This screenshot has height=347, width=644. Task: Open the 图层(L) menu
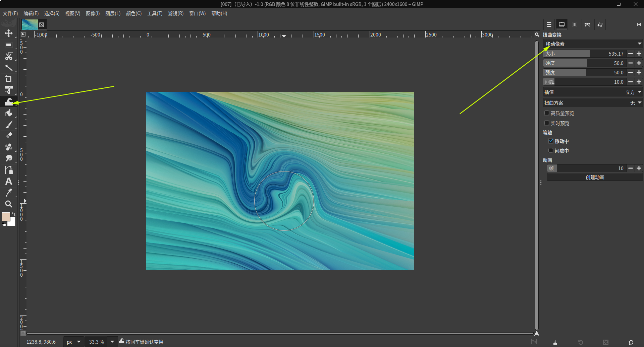(113, 13)
